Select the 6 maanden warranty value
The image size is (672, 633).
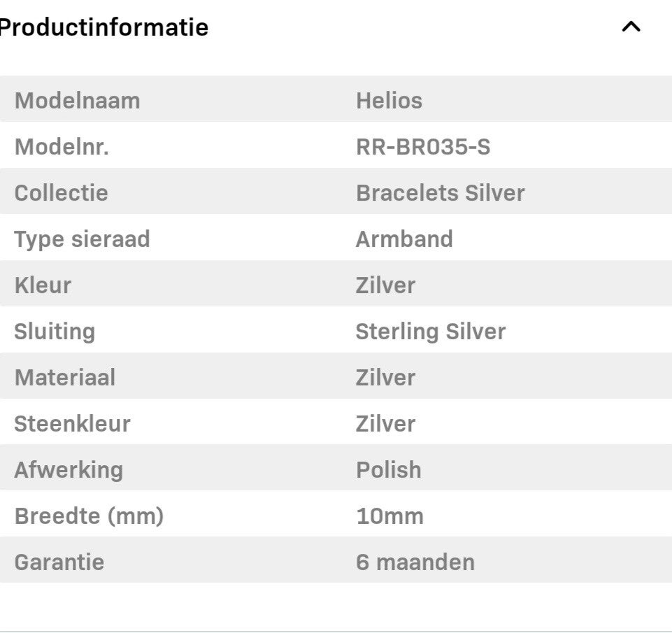coord(415,562)
